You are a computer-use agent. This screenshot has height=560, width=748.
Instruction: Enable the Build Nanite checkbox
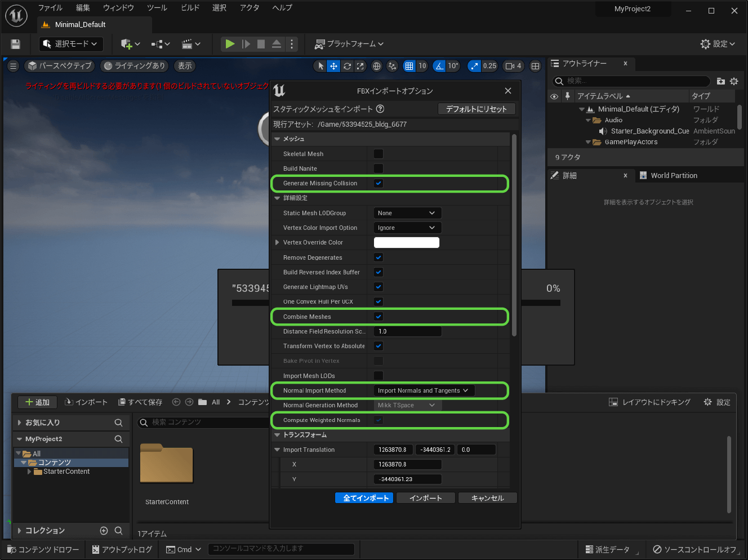point(379,168)
